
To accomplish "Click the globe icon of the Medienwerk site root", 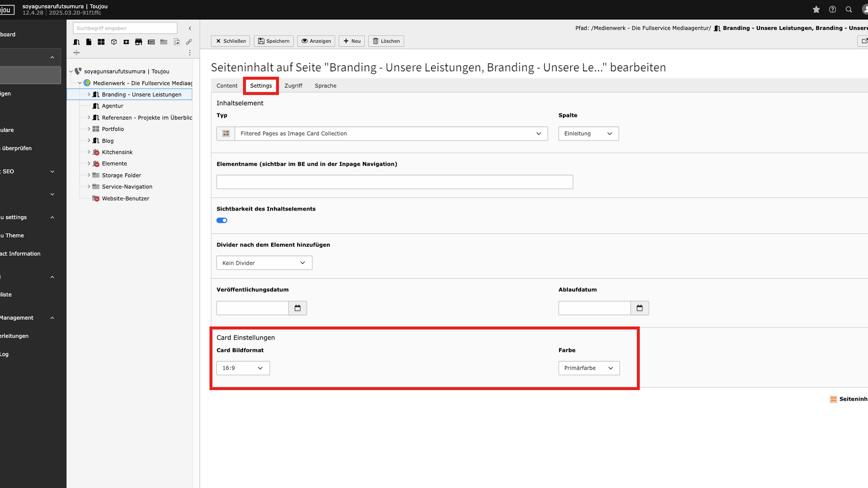I will 87,83.
